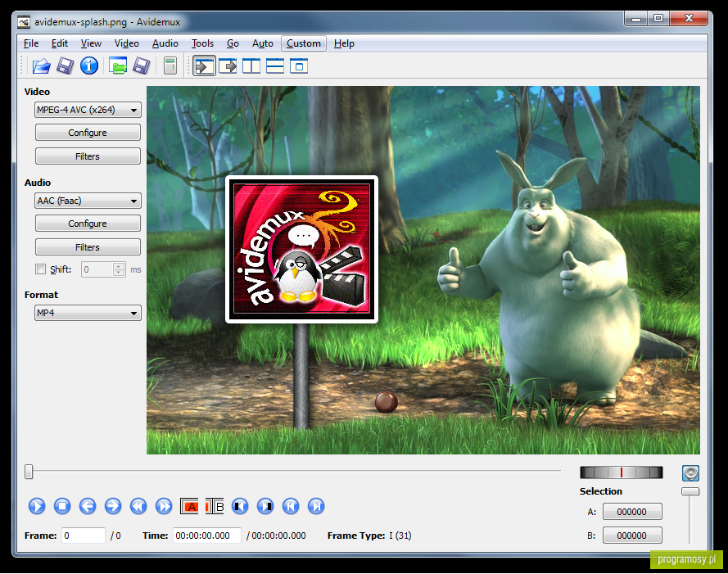Open the Custom menu
This screenshot has height=574, width=728.
304,43
